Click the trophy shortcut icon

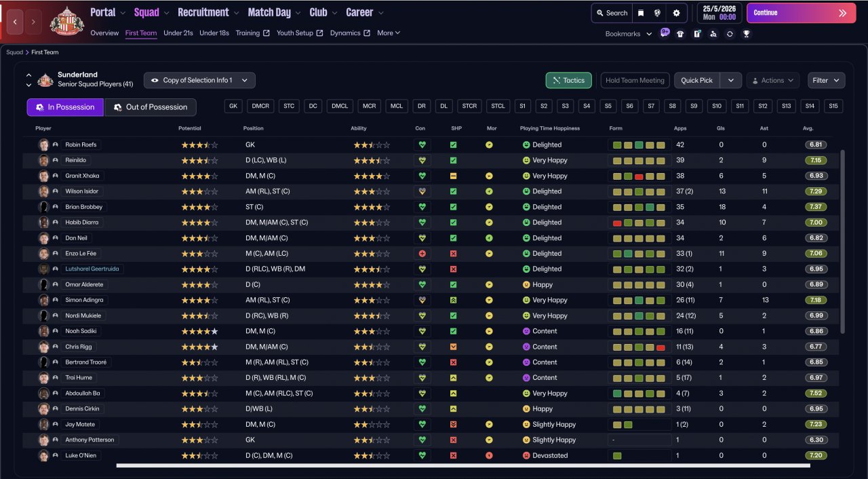[746, 34]
